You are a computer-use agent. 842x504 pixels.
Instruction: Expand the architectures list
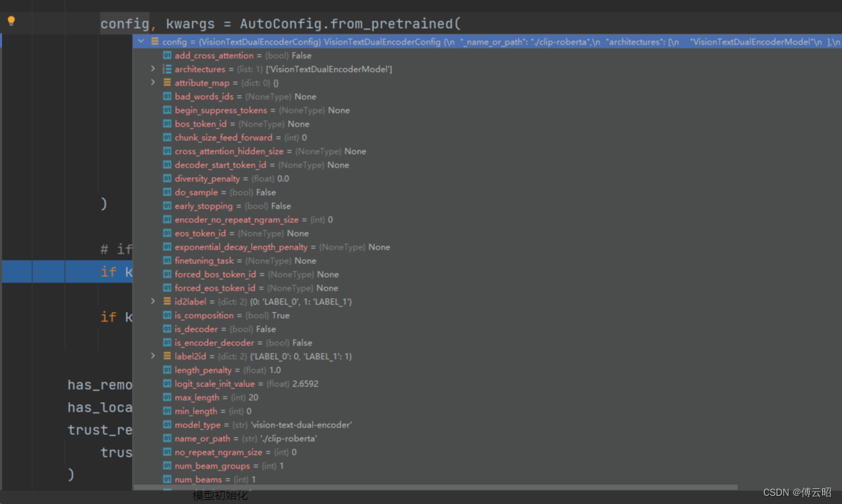(153, 69)
